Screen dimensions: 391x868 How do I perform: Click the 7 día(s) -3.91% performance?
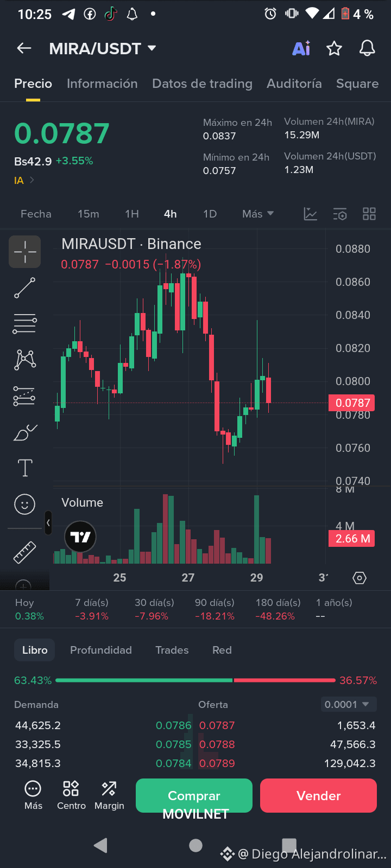click(x=92, y=609)
